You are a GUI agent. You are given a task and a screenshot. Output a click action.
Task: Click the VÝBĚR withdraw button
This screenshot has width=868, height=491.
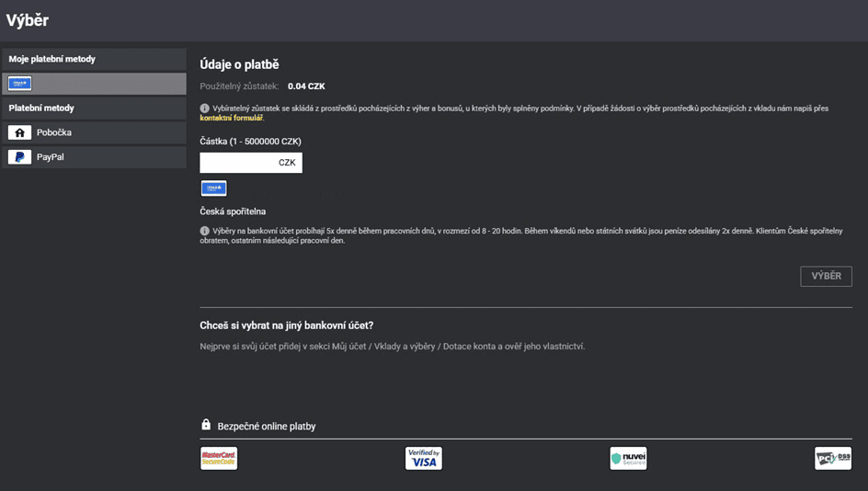tap(826, 276)
